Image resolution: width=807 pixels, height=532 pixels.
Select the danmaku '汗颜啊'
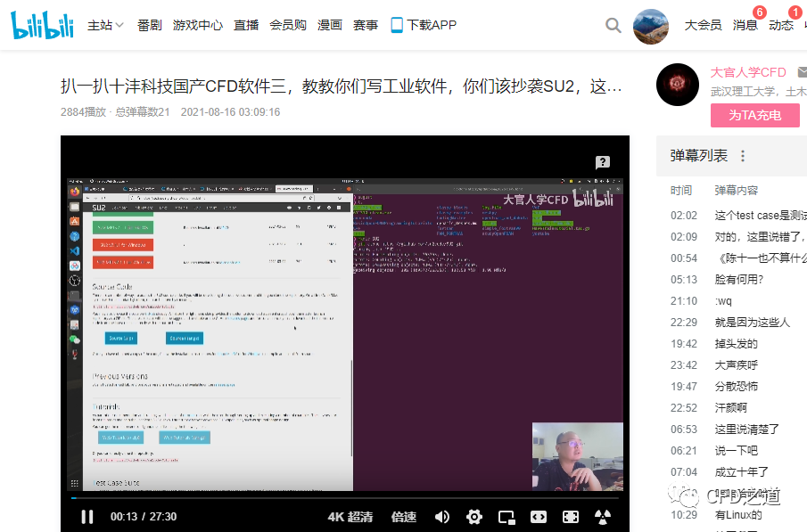[731, 408]
